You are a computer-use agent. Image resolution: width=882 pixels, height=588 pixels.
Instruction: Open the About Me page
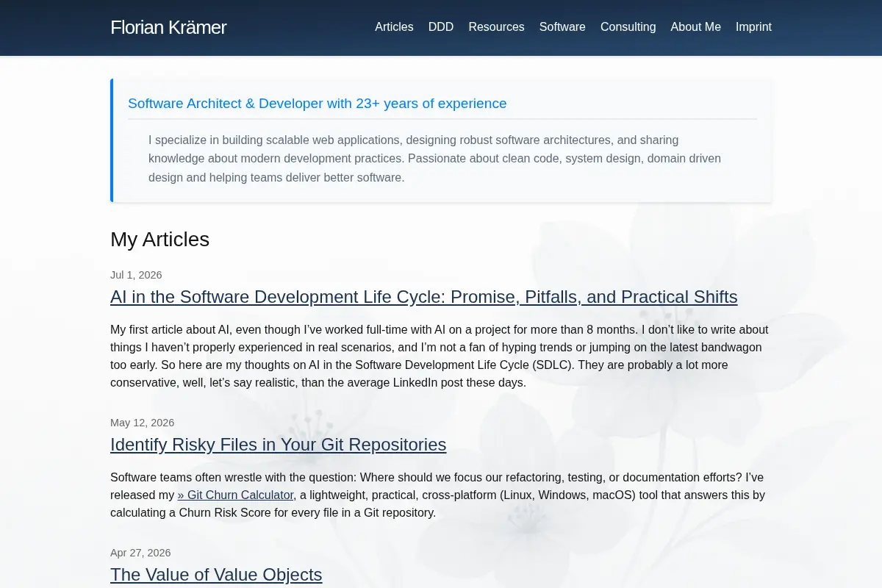pos(695,27)
